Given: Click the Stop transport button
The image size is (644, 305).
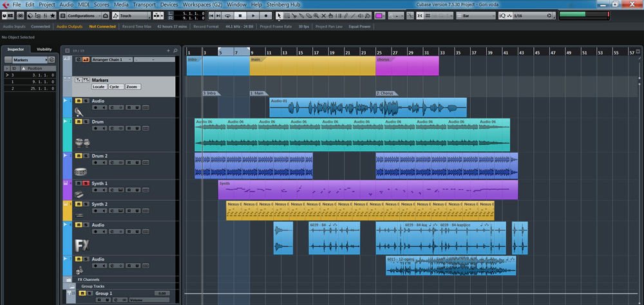Looking at the screenshot, I should 240,15.
